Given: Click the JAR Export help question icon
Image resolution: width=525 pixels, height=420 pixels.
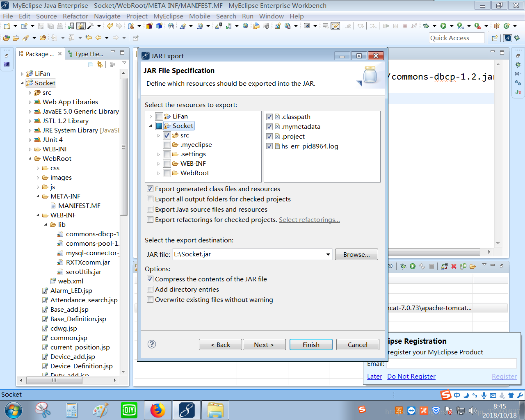Looking at the screenshot, I should pyautogui.click(x=152, y=344).
